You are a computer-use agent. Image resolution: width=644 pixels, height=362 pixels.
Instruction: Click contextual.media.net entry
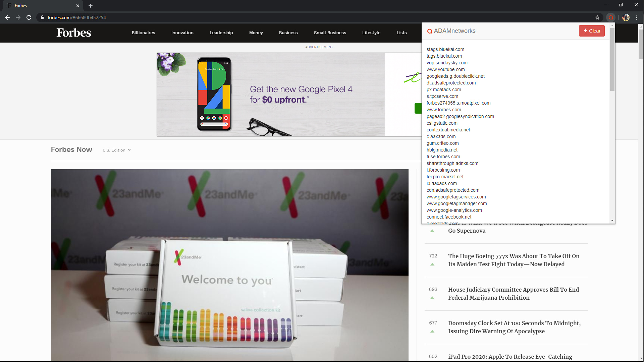(x=448, y=130)
